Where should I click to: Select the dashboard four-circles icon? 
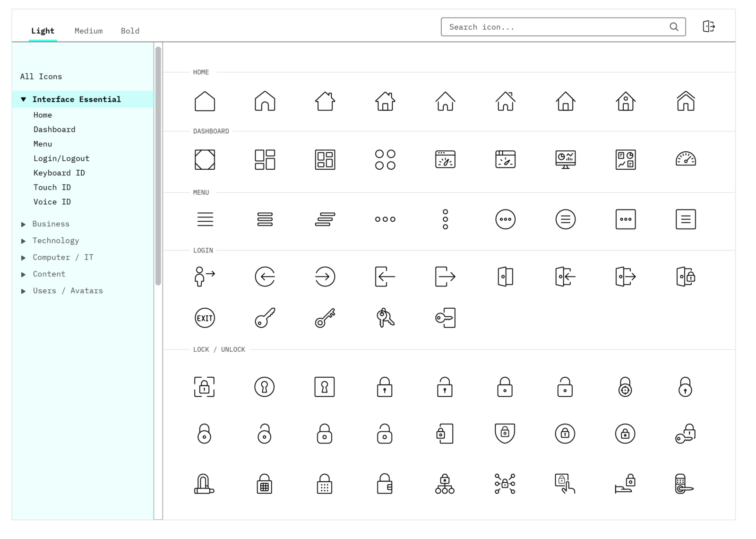coord(385,159)
